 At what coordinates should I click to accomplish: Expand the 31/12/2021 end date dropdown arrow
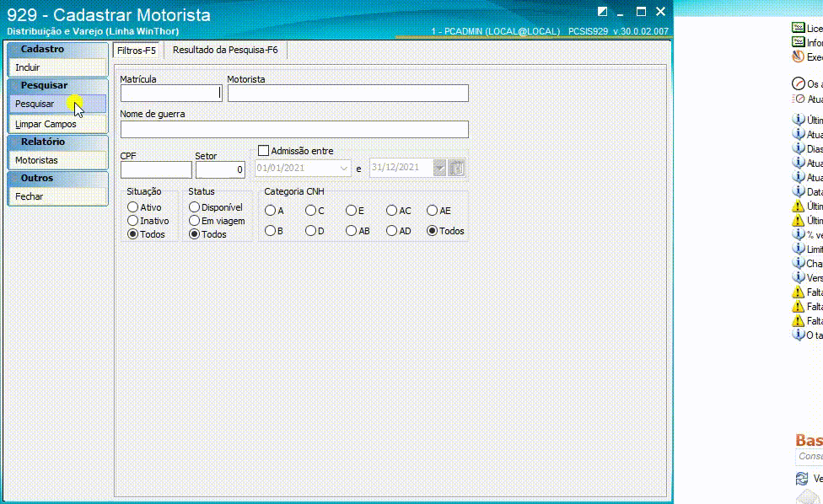pos(439,168)
